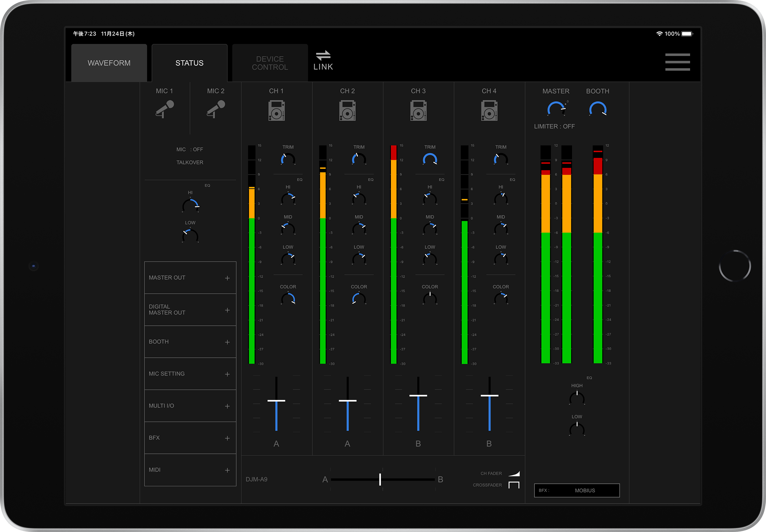Select the CH 1 CDJ deck icon
The width and height of the screenshot is (766, 532).
click(276, 110)
